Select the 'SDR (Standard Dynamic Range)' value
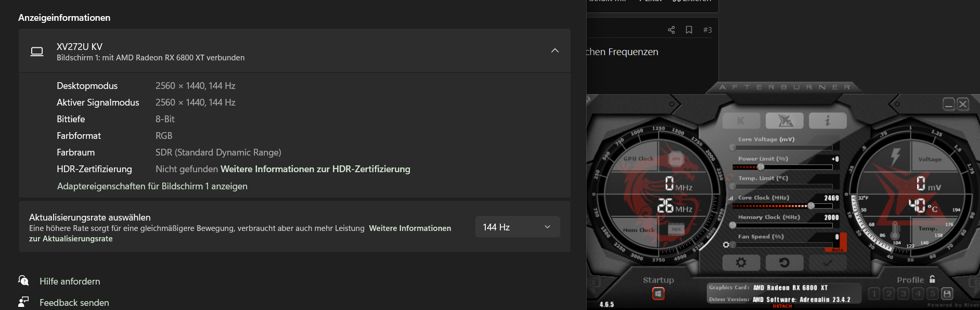Screen dimensions: 980x310 point(218,152)
